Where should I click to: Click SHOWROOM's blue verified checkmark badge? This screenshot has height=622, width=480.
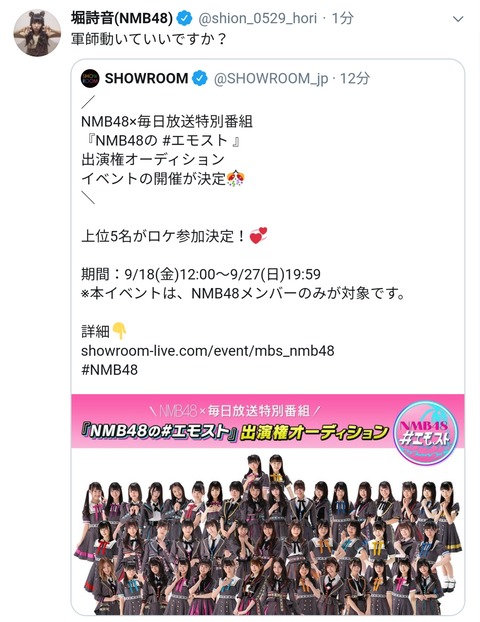(x=200, y=78)
